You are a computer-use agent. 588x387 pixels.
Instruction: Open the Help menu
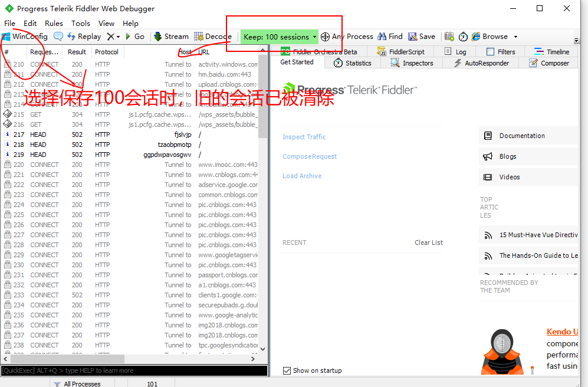130,23
